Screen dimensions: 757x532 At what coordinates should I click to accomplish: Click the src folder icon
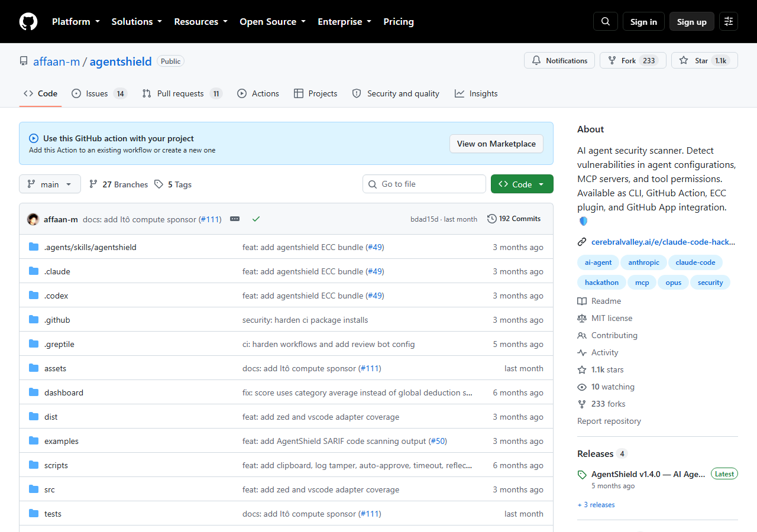[34, 489]
